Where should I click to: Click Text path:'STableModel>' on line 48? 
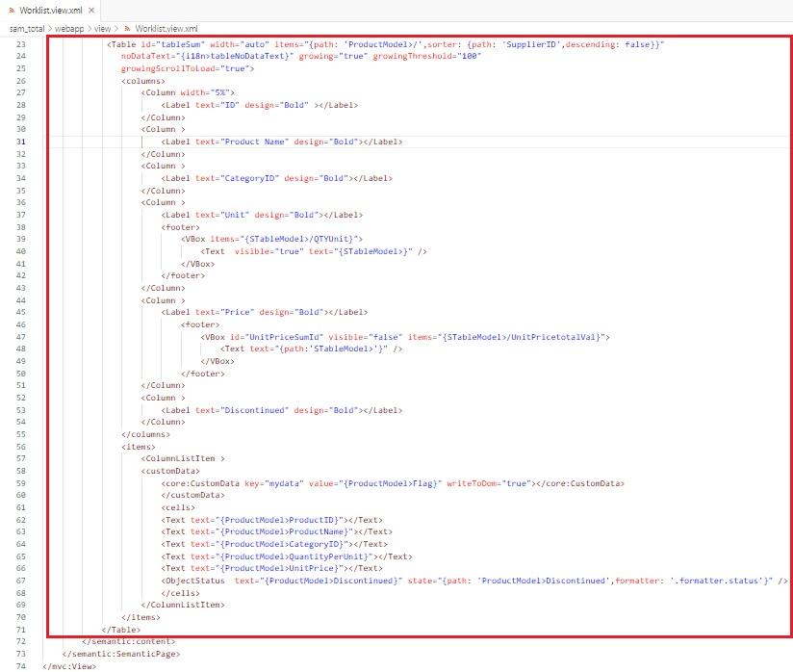tap(311, 349)
